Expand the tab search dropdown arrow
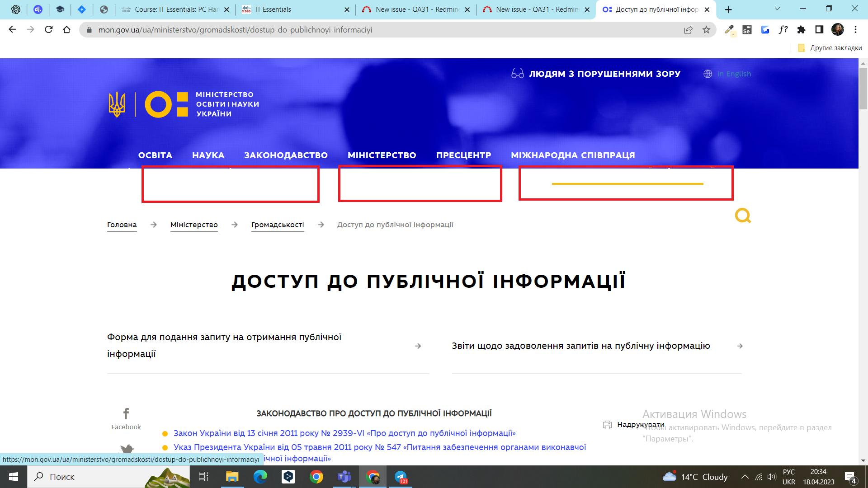This screenshot has width=868, height=488. (777, 9)
